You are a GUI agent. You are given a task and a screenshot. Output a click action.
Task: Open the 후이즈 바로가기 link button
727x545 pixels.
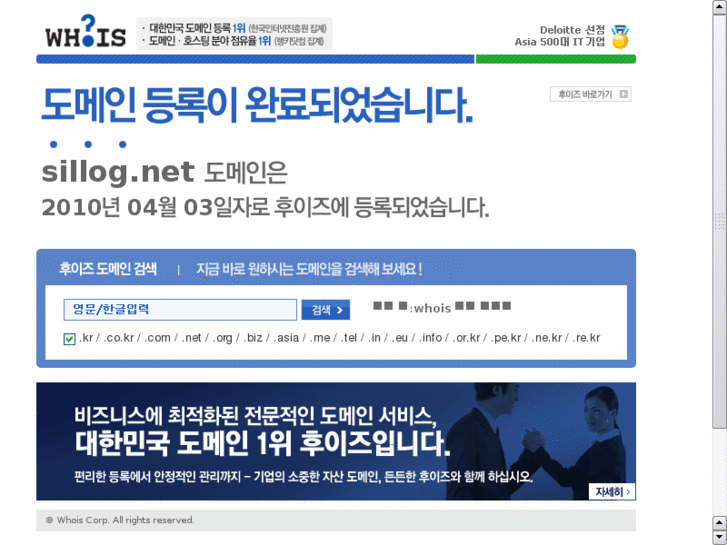click(x=590, y=94)
